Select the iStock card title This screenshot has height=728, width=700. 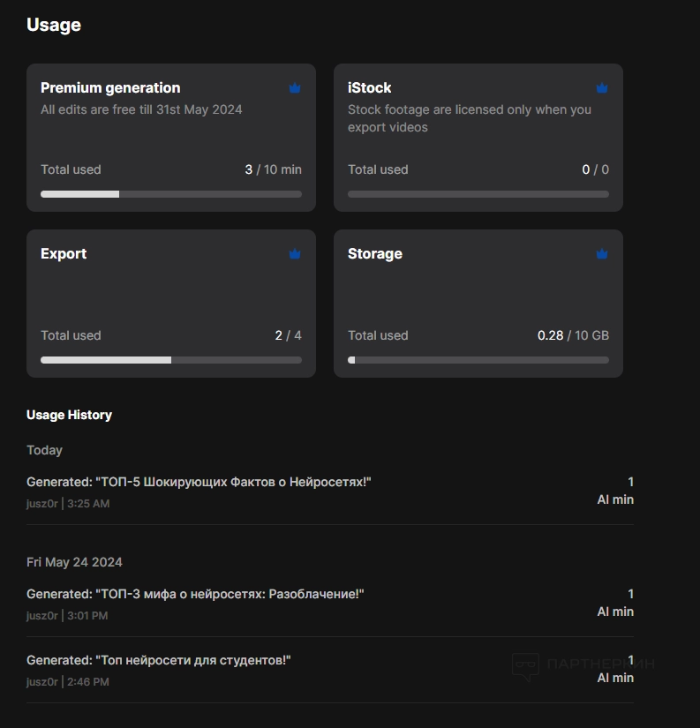pyautogui.click(x=370, y=88)
